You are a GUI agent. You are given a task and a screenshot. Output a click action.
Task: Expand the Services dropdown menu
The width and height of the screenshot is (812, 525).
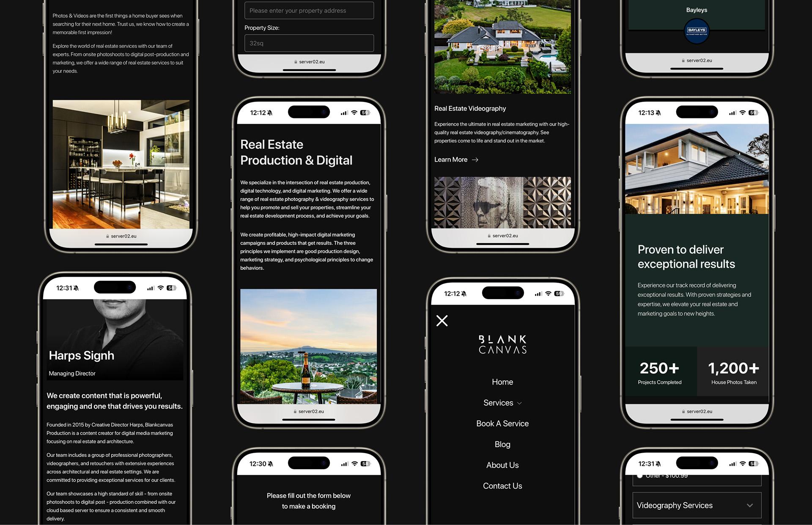pyautogui.click(x=502, y=402)
